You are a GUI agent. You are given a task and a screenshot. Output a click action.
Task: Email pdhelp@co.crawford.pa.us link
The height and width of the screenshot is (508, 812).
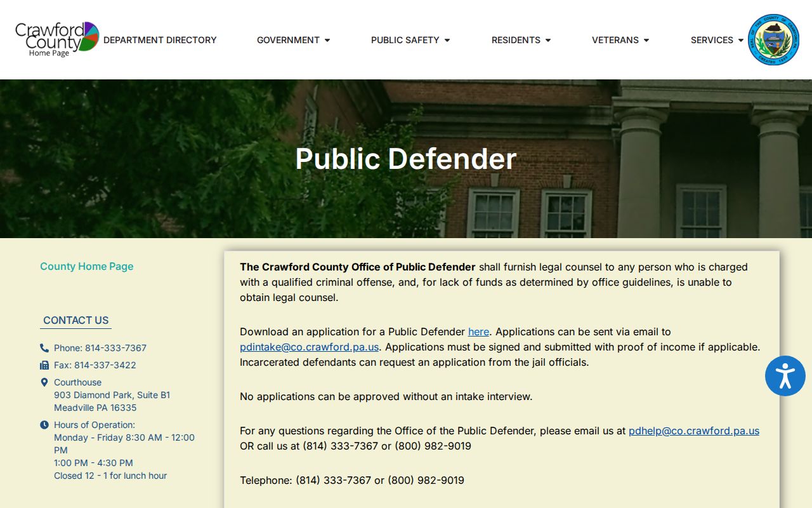click(694, 431)
